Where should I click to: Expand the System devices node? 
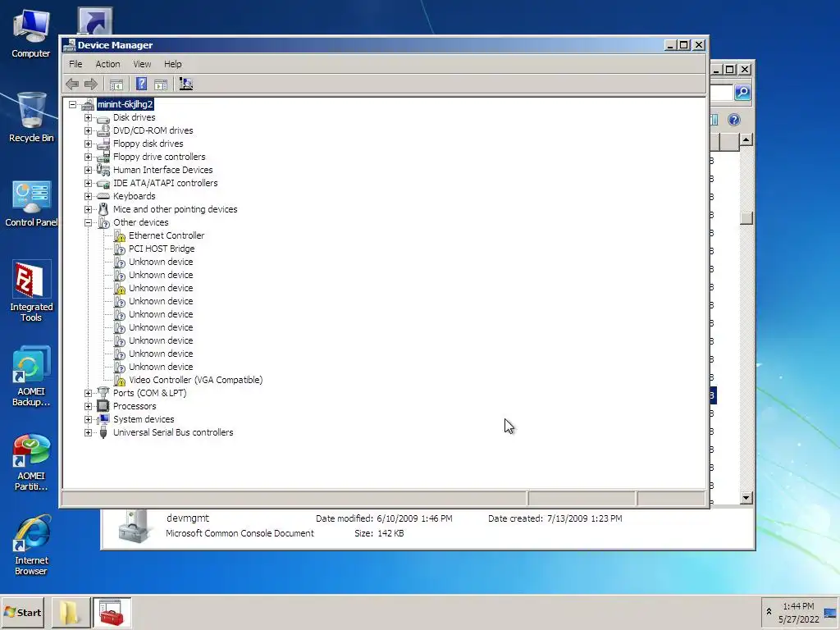click(88, 419)
